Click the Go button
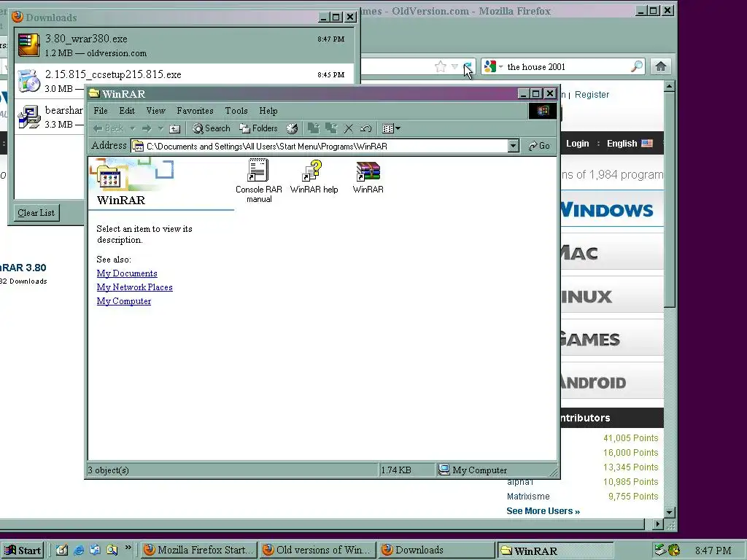The width and height of the screenshot is (747, 560). pyautogui.click(x=539, y=146)
